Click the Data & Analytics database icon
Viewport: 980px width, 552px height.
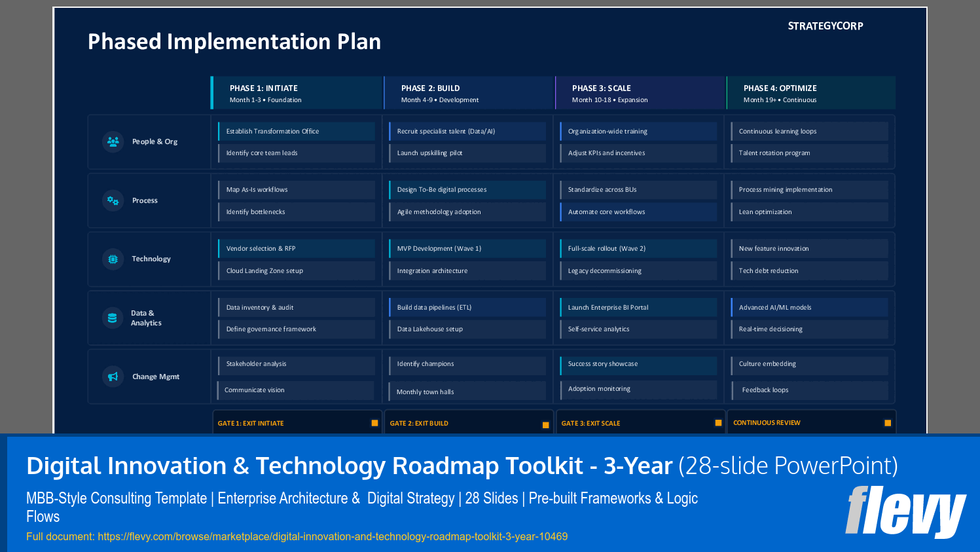111,317
